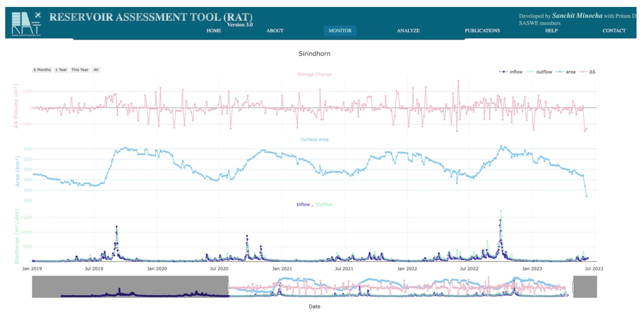Toggle ΔS trace in legend

pos(592,72)
